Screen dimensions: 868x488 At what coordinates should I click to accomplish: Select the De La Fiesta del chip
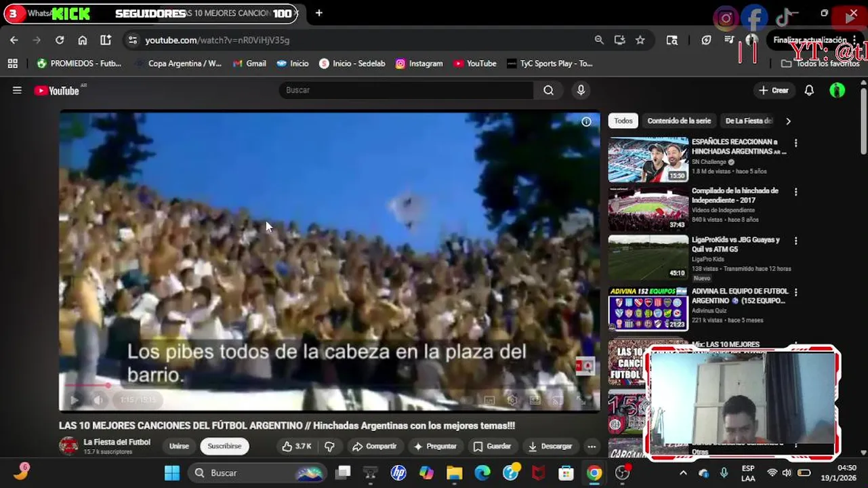coord(749,121)
